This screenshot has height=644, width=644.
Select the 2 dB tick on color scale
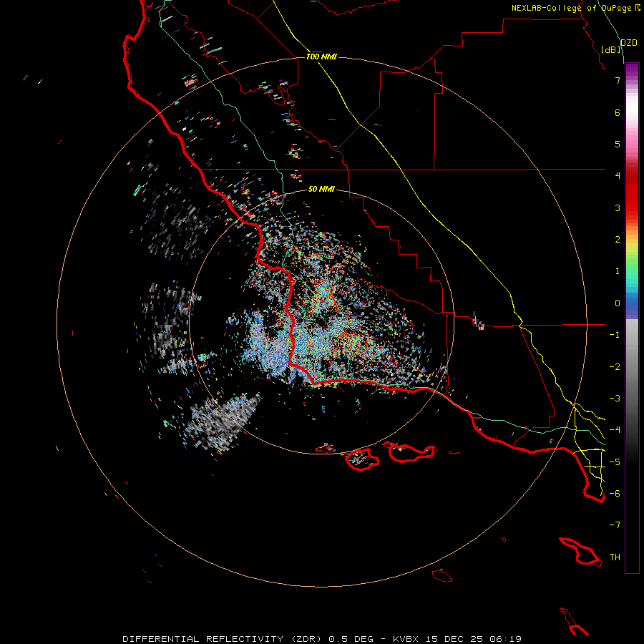coord(618,240)
